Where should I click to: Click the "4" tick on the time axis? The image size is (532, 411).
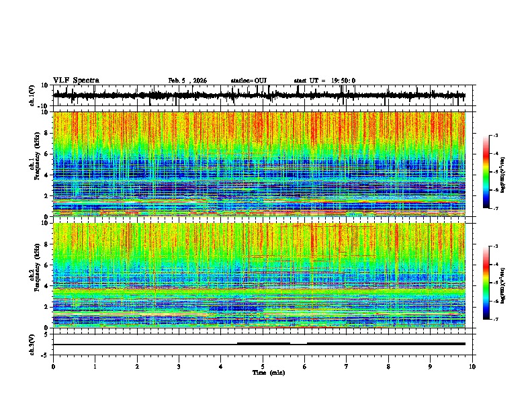click(x=221, y=367)
